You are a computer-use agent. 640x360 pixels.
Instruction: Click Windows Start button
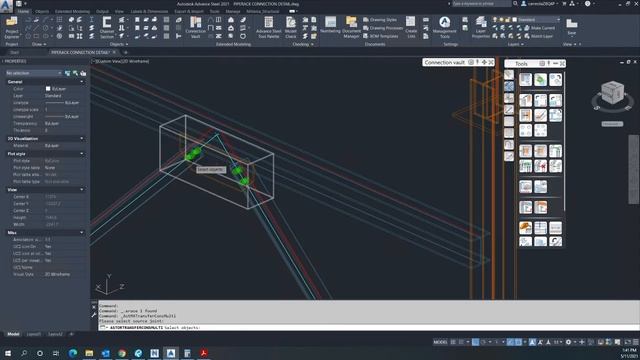[x=8, y=353]
